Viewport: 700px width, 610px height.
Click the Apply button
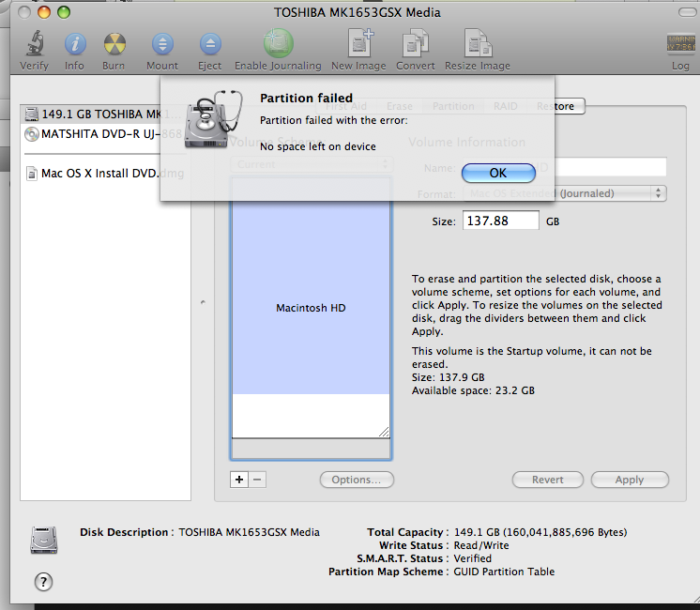tap(630, 480)
